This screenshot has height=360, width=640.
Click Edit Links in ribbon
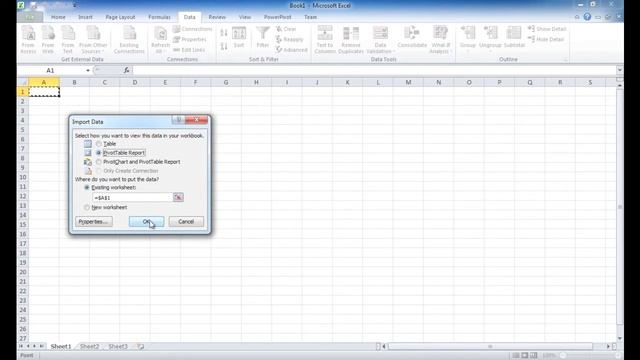click(x=189, y=50)
